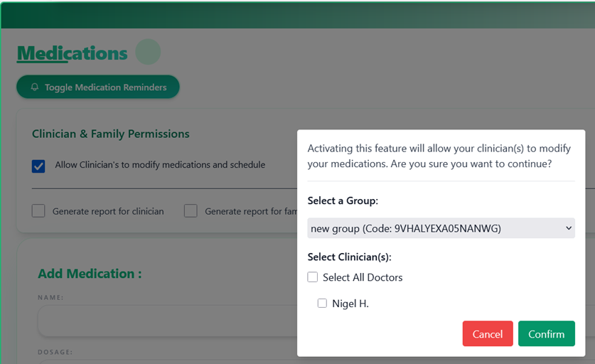Viewport: 595px width, 364px height.
Task: Open the Select a Group dropdown
Action: (x=441, y=228)
